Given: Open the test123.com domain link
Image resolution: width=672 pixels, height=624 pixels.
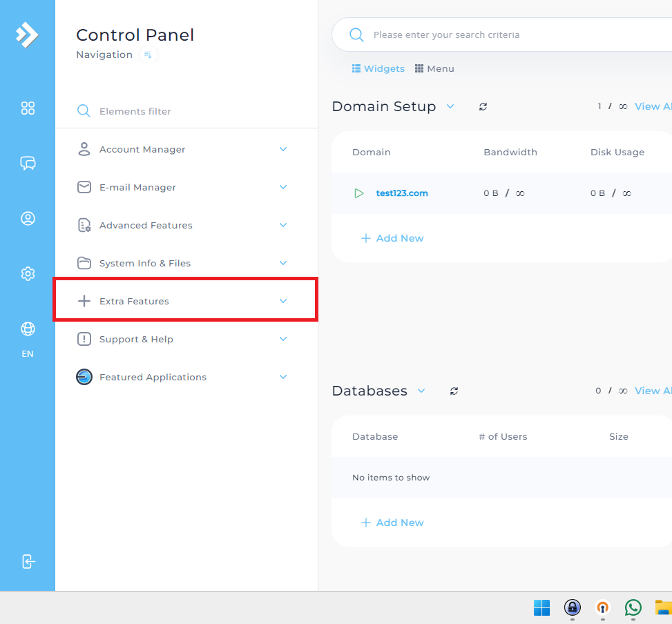Looking at the screenshot, I should (x=401, y=193).
